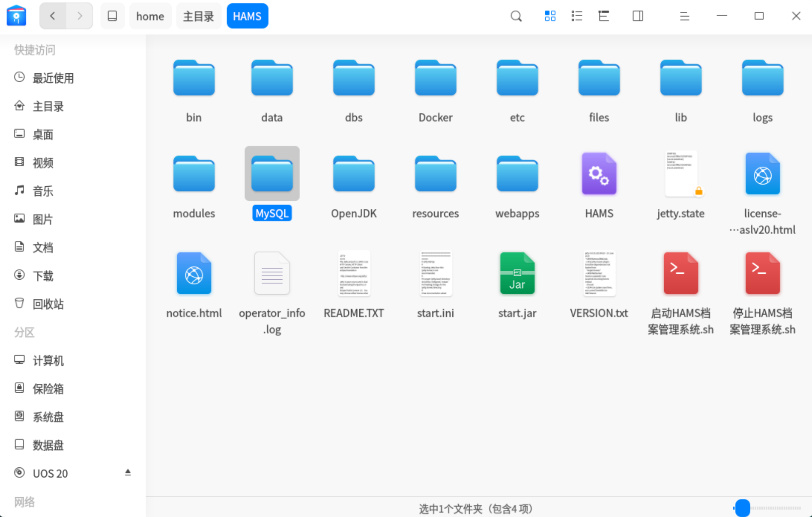Image resolution: width=812 pixels, height=517 pixels.
Task: Toggle the detail side panel icon
Action: (x=638, y=16)
